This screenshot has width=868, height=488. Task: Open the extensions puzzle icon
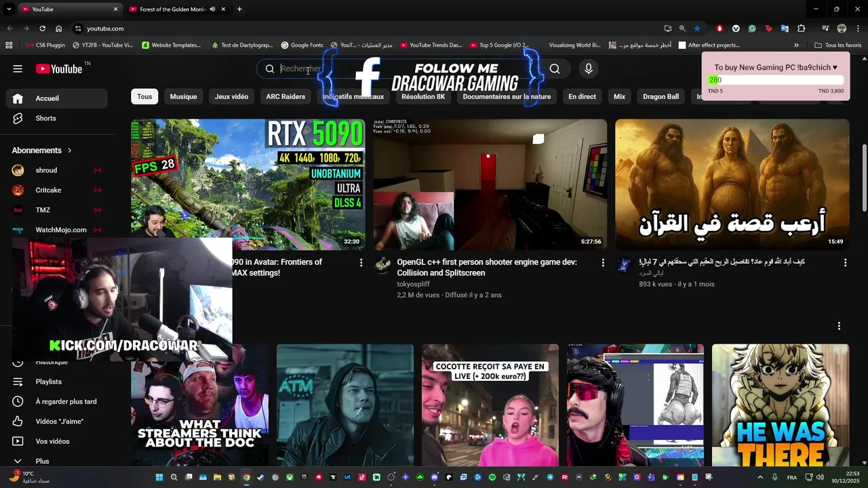point(802,28)
